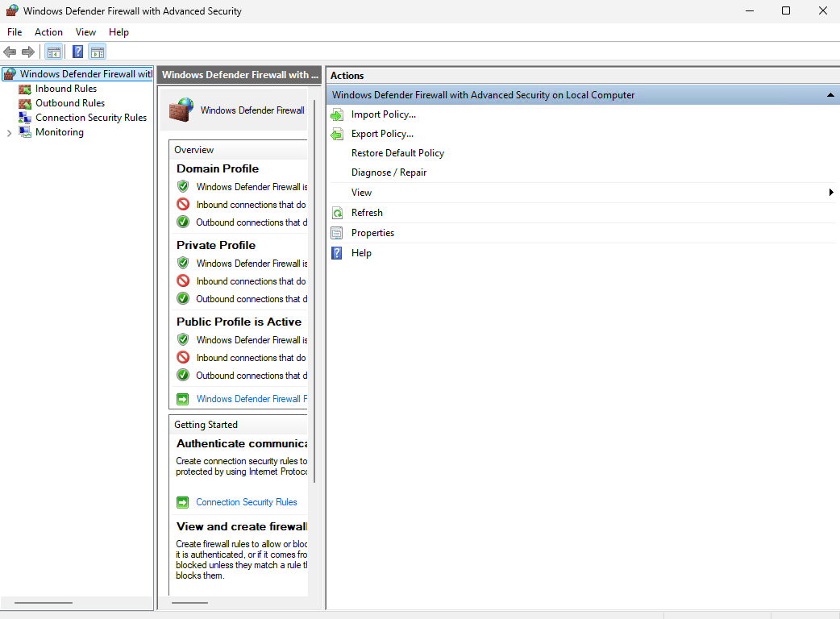This screenshot has height=619, width=840.
Task: Click the Forward arrow toolbar icon
Action: coord(28,52)
